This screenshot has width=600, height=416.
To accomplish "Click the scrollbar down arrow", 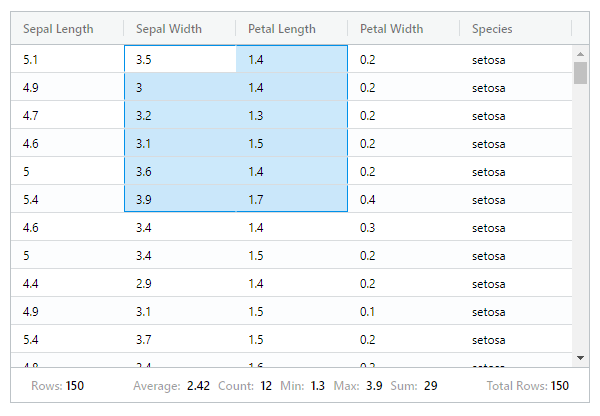I will pos(580,358).
